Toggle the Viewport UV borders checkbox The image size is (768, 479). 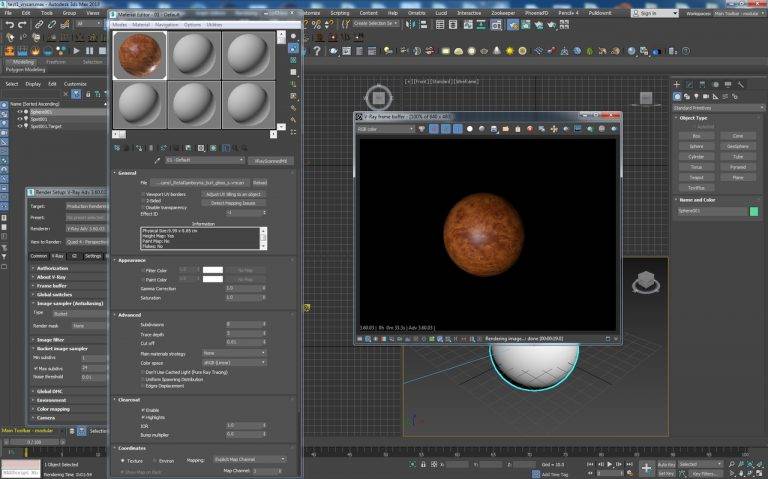pyautogui.click(x=143, y=194)
